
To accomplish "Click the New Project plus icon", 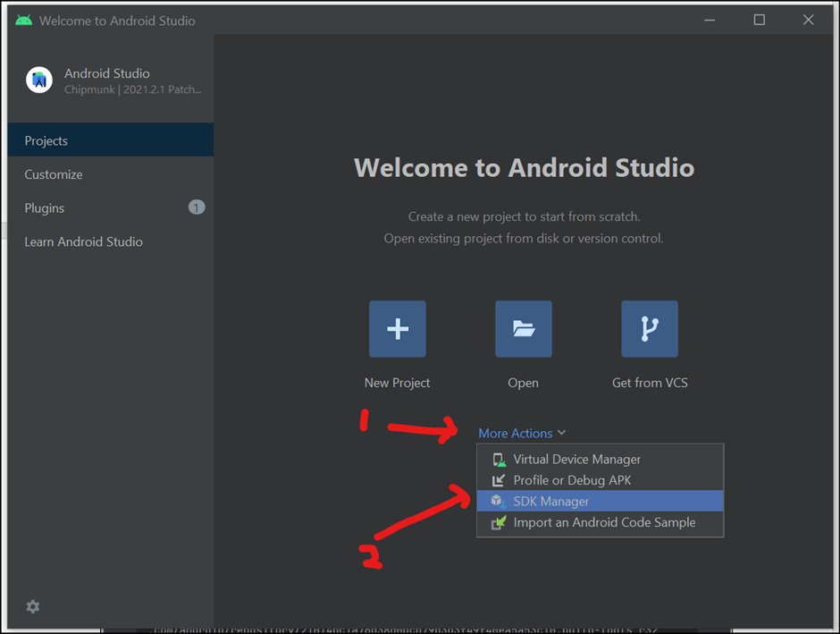I will 398,329.
